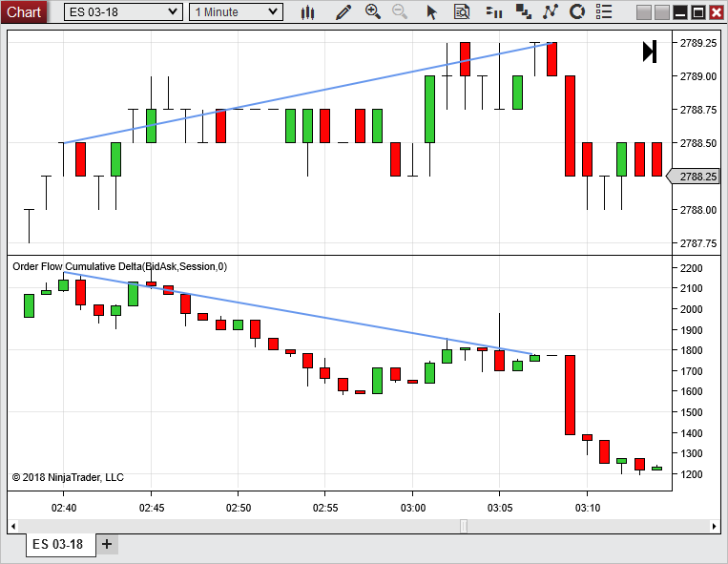Open the Strategies icon
Image resolution: width=728 pixels, height=564 pixels.
(x=551, y=12)
